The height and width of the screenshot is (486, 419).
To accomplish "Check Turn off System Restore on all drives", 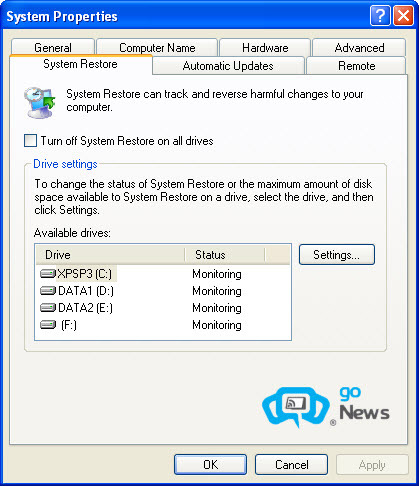I will (30, 141).
